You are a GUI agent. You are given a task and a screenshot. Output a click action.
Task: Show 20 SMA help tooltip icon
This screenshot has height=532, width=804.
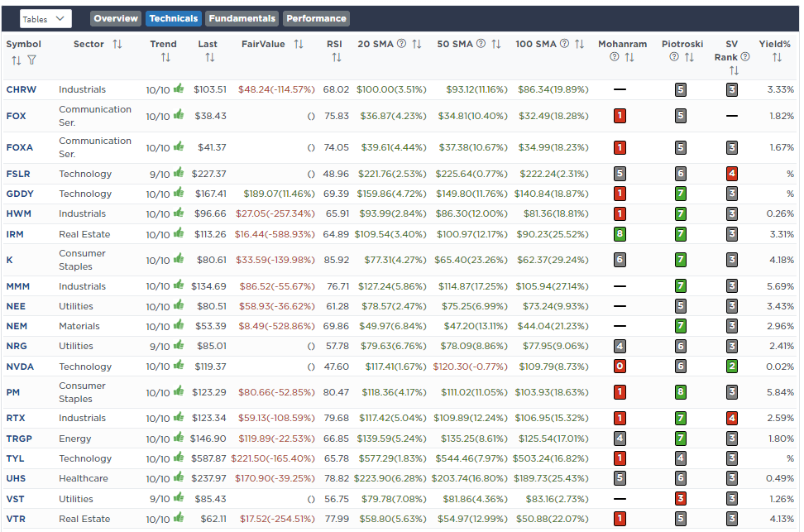tap(401, 44)
